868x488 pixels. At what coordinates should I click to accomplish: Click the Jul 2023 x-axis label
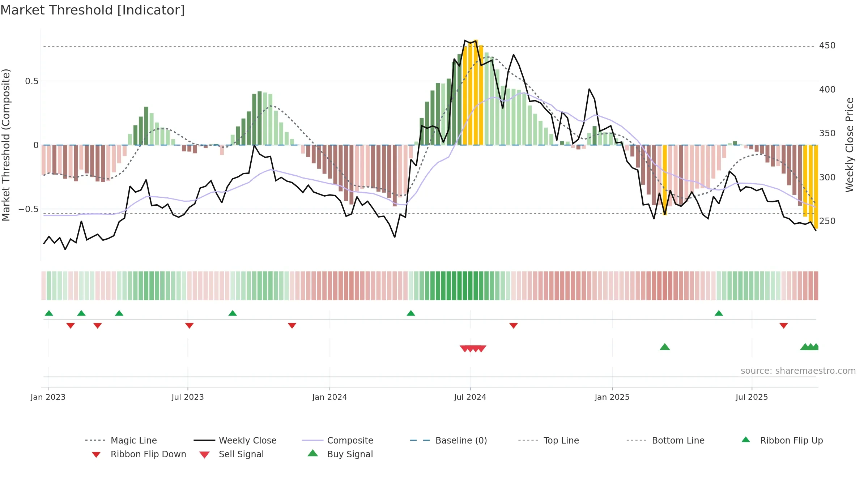188,397
